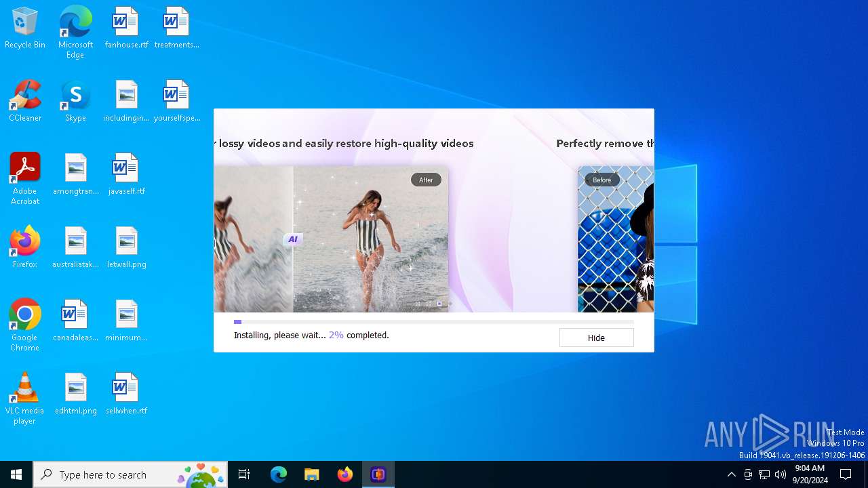This screenshot has width=868, height=488.
Task: Click the network tray icon
Action: 764,474
